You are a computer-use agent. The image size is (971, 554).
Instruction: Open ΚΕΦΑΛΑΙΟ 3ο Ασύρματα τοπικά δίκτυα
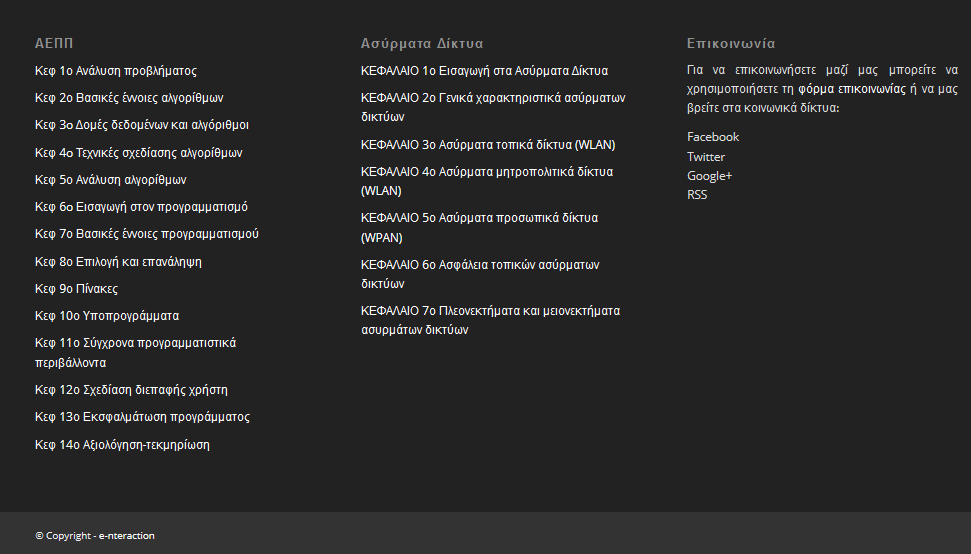coord(488,144)
